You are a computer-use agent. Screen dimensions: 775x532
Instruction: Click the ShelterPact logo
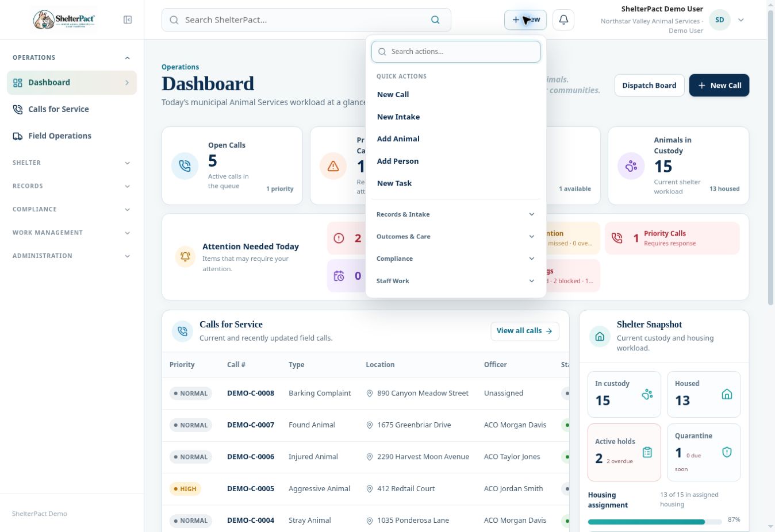coord(64,20)
